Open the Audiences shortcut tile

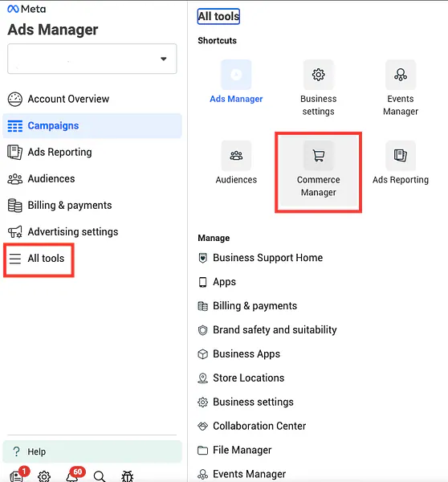pyautogui.click(x=236, y=162)
